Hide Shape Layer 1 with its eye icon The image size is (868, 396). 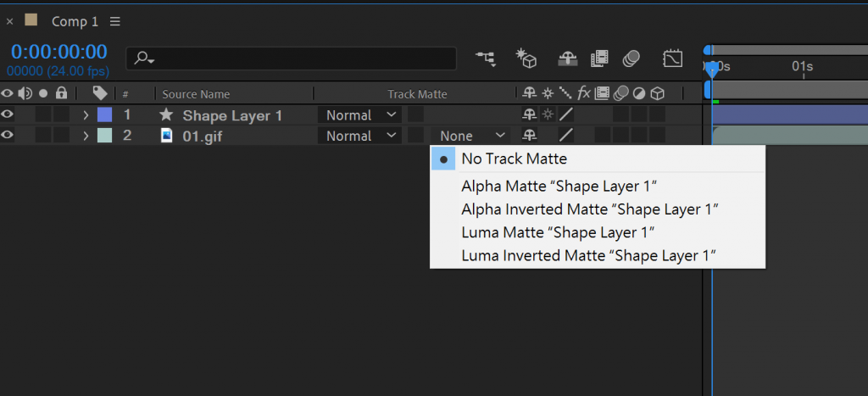click(8, 114)
